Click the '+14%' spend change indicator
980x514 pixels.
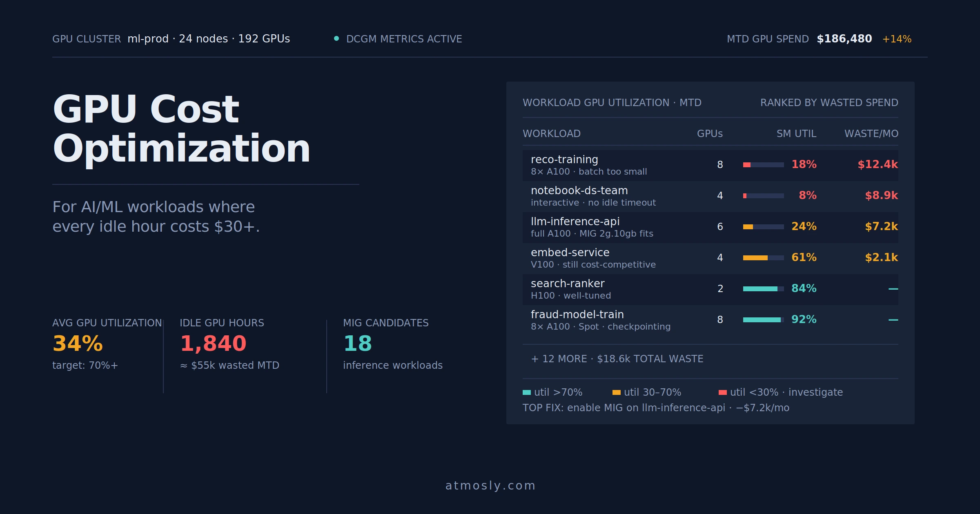(x=897, y=39)
